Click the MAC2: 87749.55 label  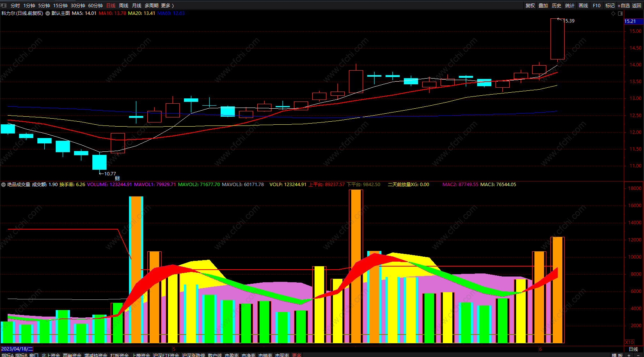click(460, 185)
